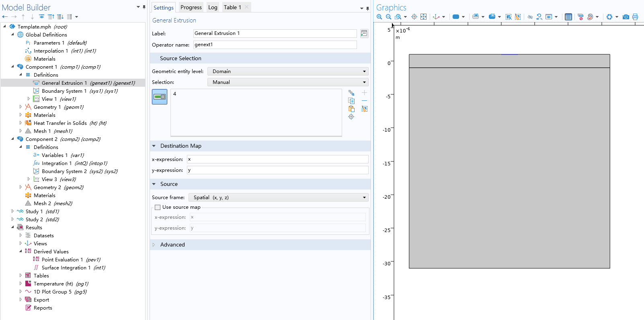
Task: Expand the Geometry 1 node arrow
Action: (x=21, y=107)
